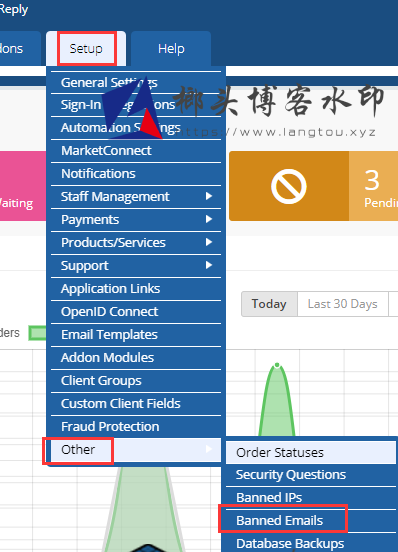Open Client Groups menu item
This screenshot has height=552, width=398.
click(136, 381)
